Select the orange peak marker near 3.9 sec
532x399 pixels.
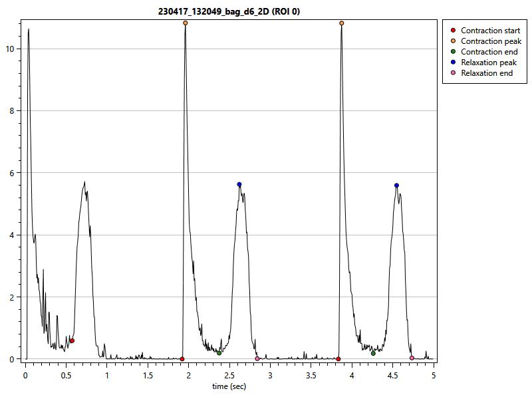(342, 23)
